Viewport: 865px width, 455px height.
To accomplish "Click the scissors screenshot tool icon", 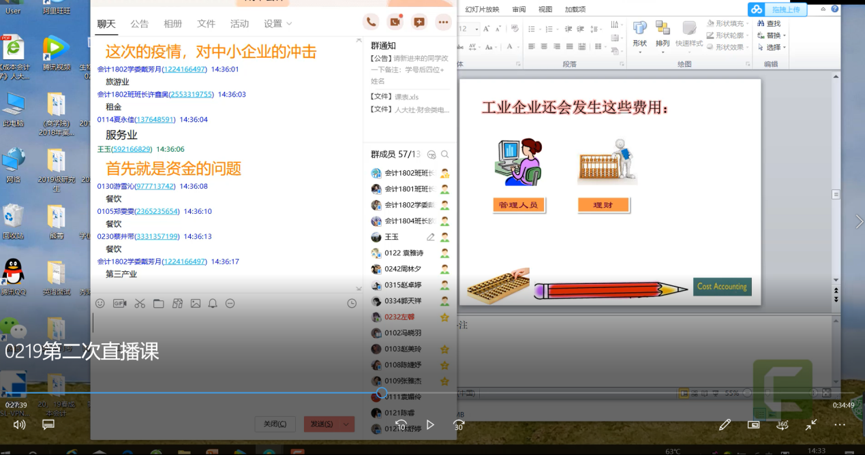I will (139, 303).
